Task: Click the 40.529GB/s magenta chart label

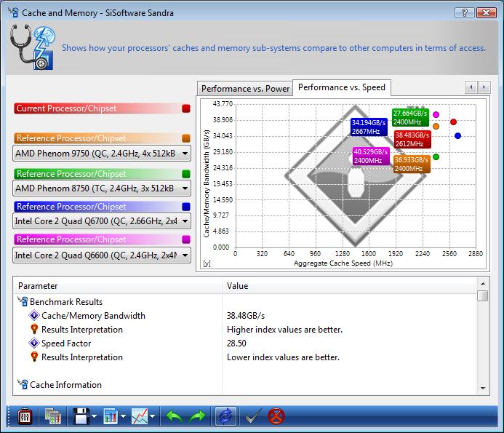Action: [x=371, y=156]
